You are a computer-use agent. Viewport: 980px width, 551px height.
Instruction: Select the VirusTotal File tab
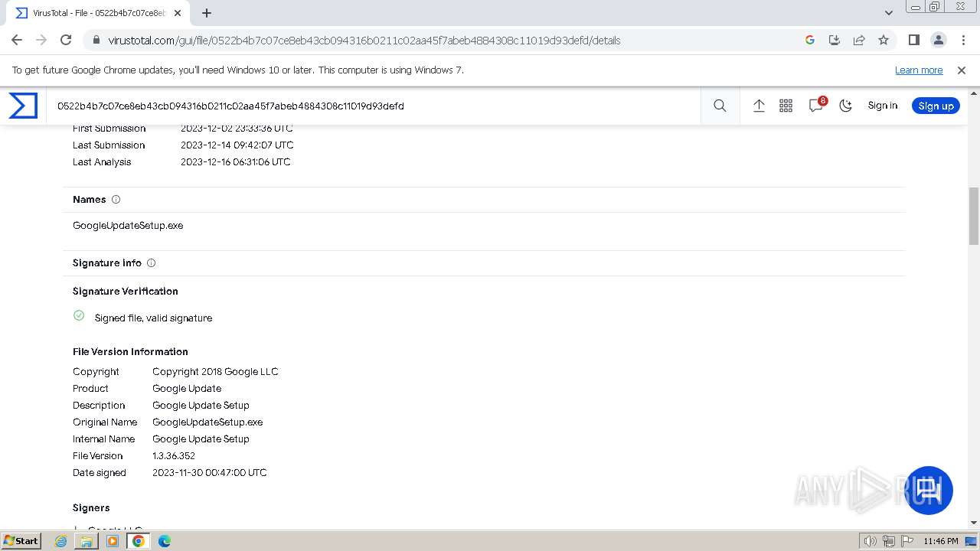(x=98, y=13)
